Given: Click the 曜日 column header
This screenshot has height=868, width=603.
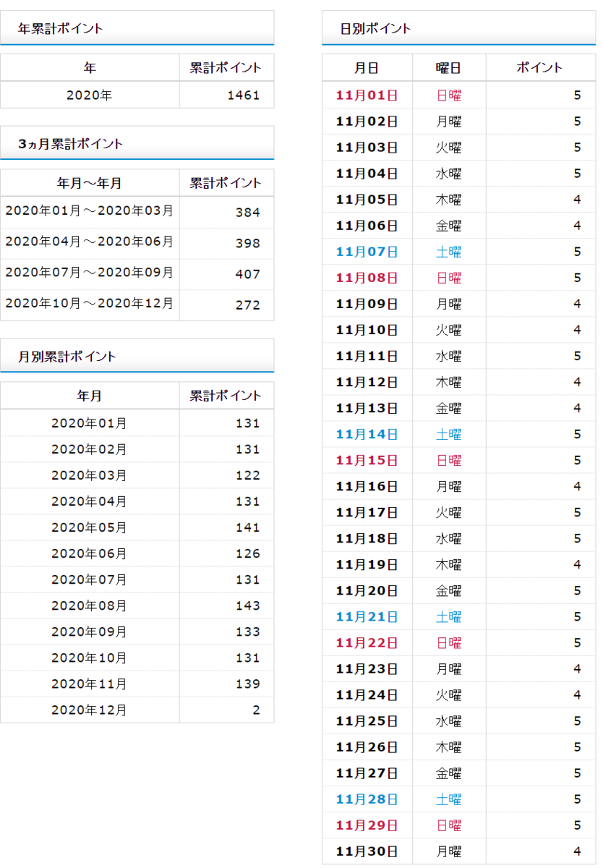Looking at the screenshot, I should tap(448, 67).
